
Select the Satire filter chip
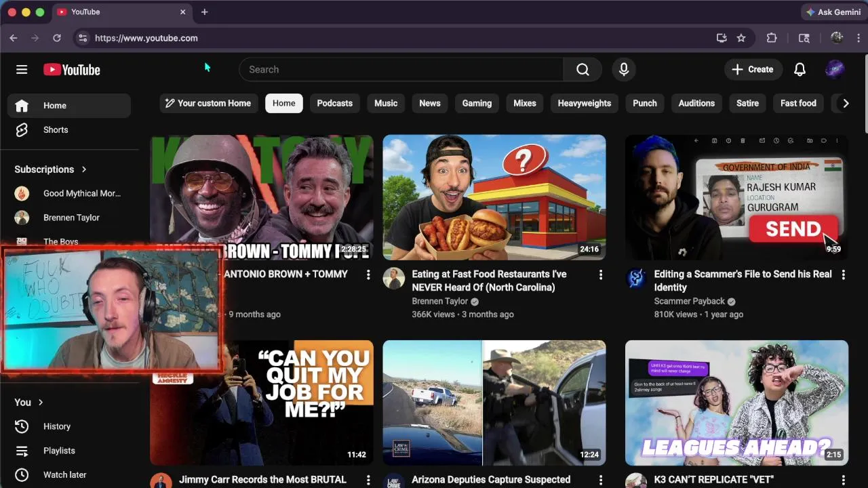(x=747, y=103)
